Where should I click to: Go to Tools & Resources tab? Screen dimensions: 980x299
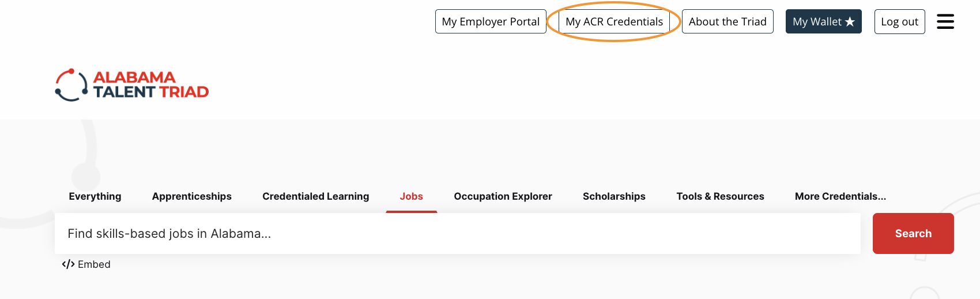point(720,196)
